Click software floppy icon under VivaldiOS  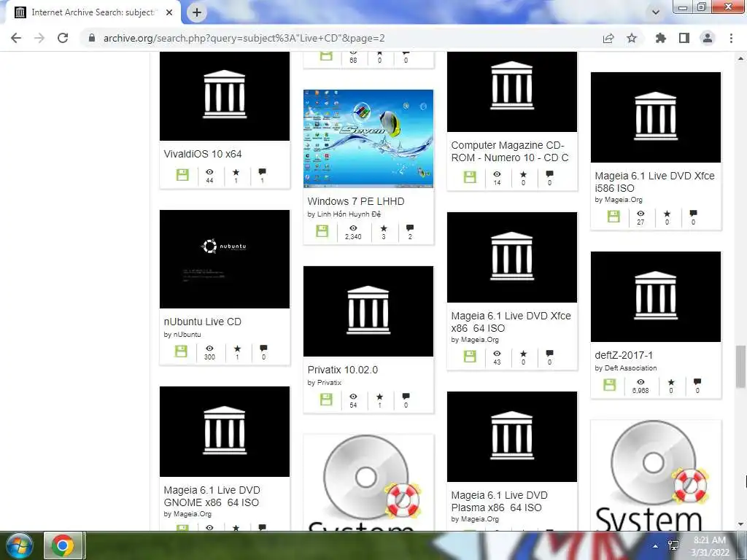(x=182, y=175)
